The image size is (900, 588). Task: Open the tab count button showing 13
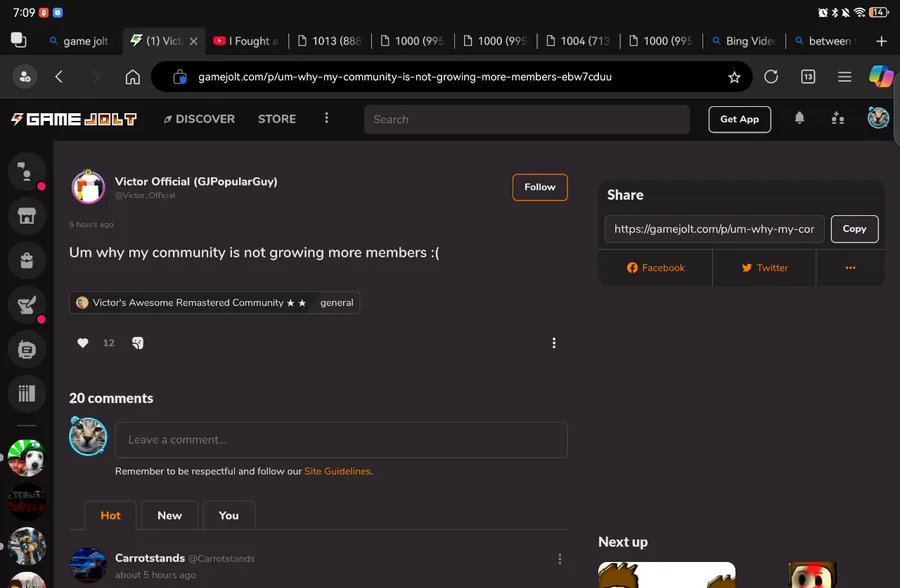click(x=808, y=76)
